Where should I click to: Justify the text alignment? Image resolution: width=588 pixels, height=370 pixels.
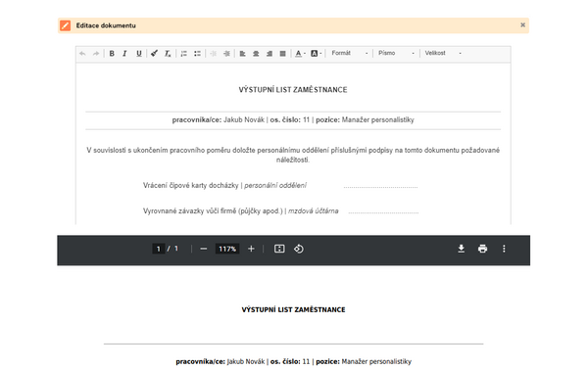pos(283,54)
